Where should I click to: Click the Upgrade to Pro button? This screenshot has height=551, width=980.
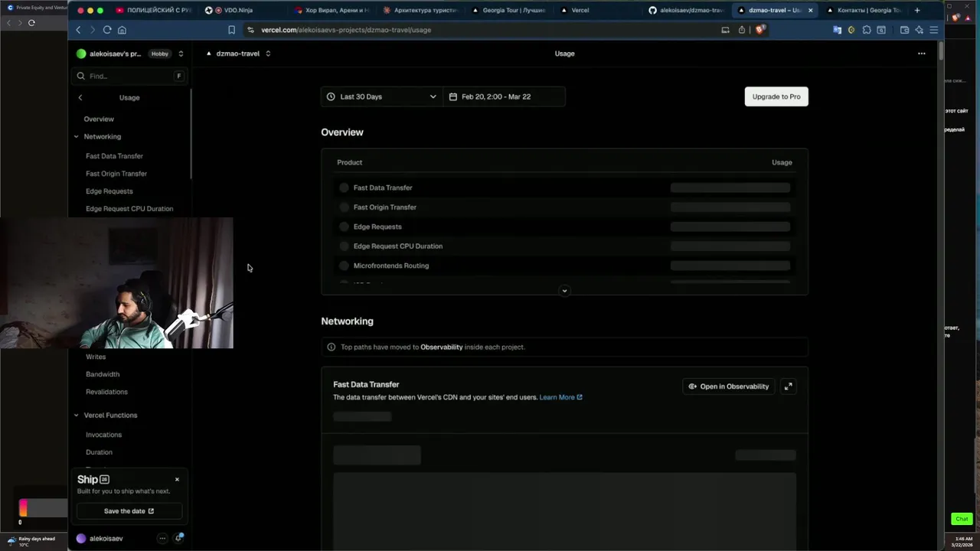pyautogui.click(x=776, y=96)
